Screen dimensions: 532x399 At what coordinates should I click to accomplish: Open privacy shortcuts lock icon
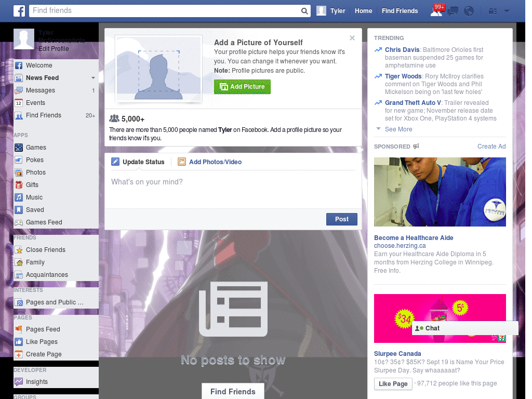point(493,11)
